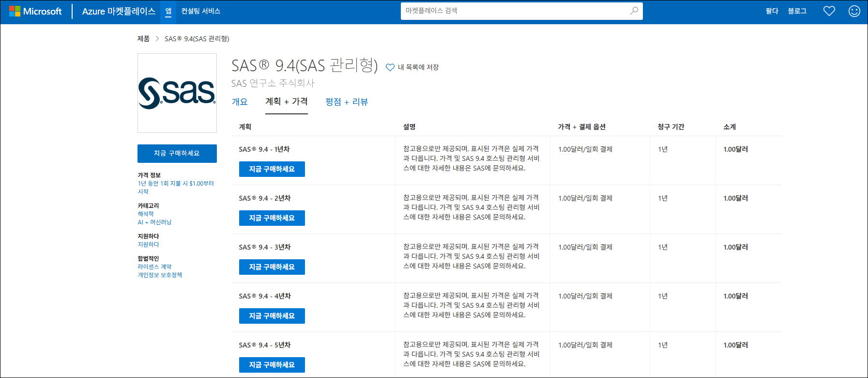Image resolution: width=868 pixels, height=378 pixels.
Task: Select the 계획 + 가격 tab
Action: [287, 101]
